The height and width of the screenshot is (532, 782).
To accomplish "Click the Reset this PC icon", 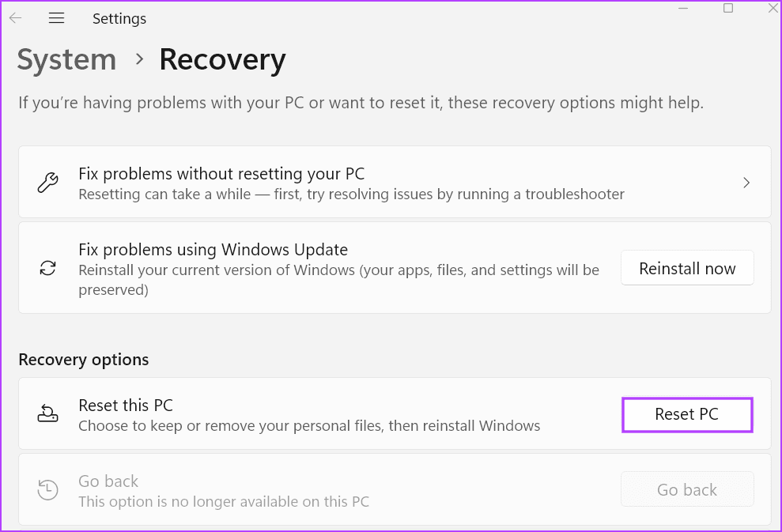I will pos(47,414).
